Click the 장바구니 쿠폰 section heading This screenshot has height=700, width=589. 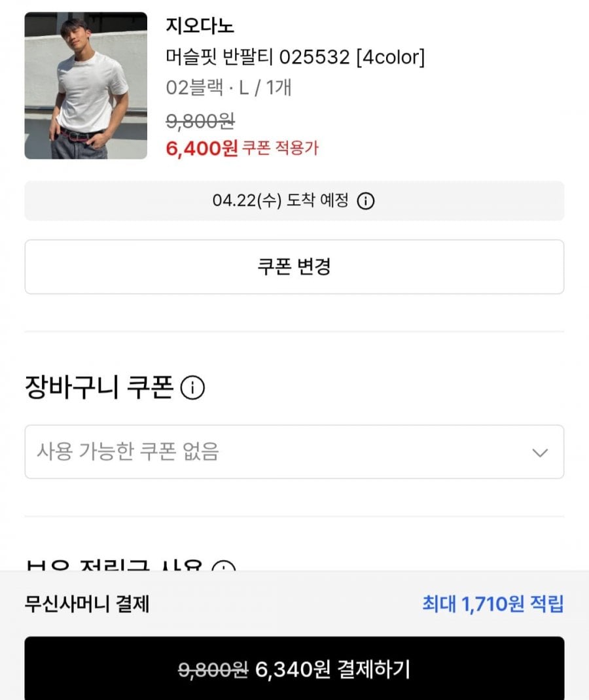pos(99,388)
